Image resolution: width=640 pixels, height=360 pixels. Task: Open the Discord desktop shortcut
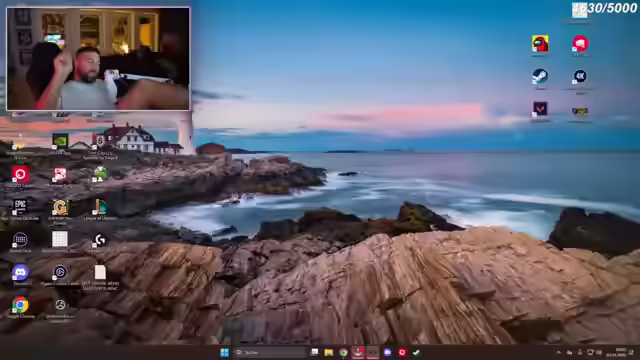[x=20, y=272]
